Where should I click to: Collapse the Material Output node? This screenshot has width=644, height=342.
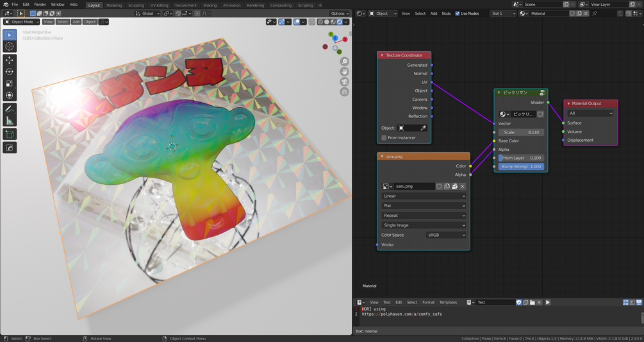pyautogui.click(x=568, y=103)
